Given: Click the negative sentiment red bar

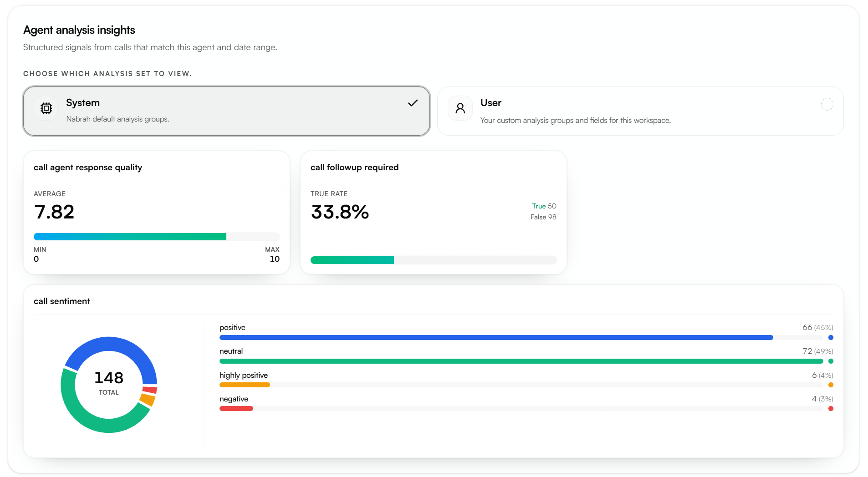Looking at the screenshot, I should pyautogui.click(x=236, y=409).
